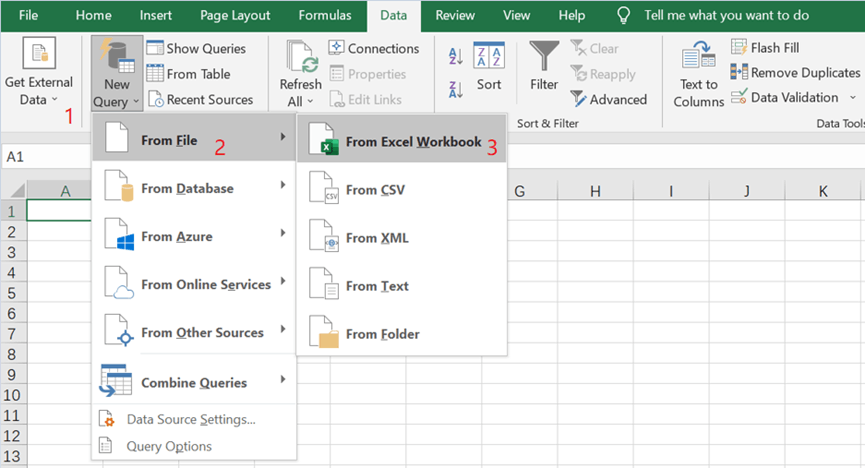The height and width of the screenshot is (468, 865).
Task: Click the Name Box showing A1
Action: pyautogui.click(x=46, y=157)
